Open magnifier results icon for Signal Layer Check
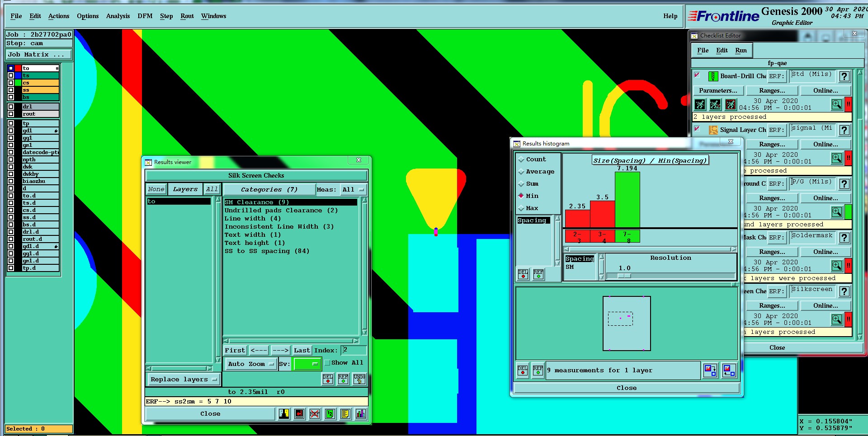868x436 pixels. [837, 158]
